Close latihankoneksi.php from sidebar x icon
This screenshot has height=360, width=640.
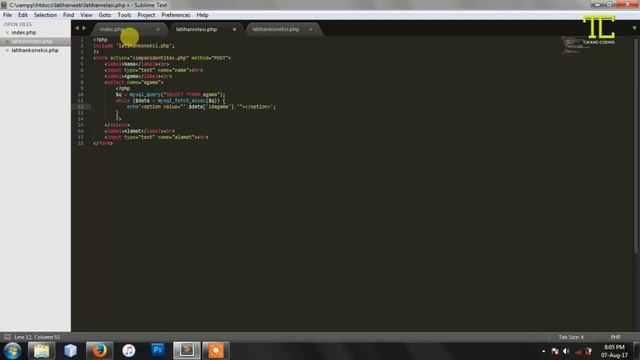click(7, 51)
